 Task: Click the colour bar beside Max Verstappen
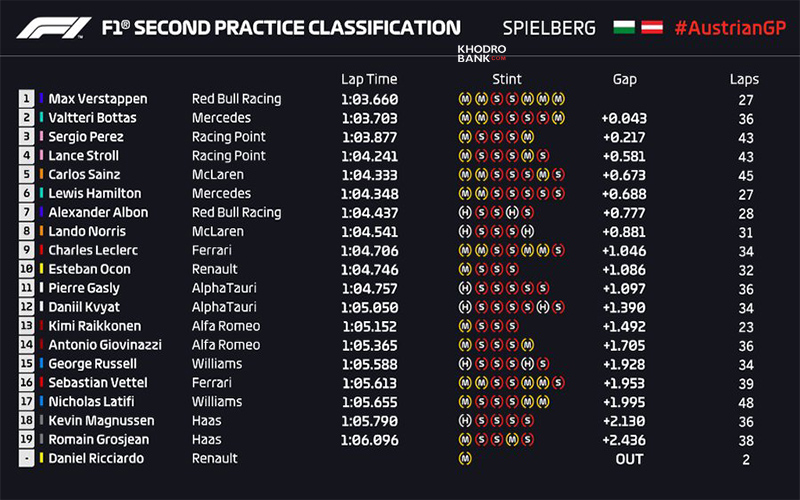[x=41, y=99]
